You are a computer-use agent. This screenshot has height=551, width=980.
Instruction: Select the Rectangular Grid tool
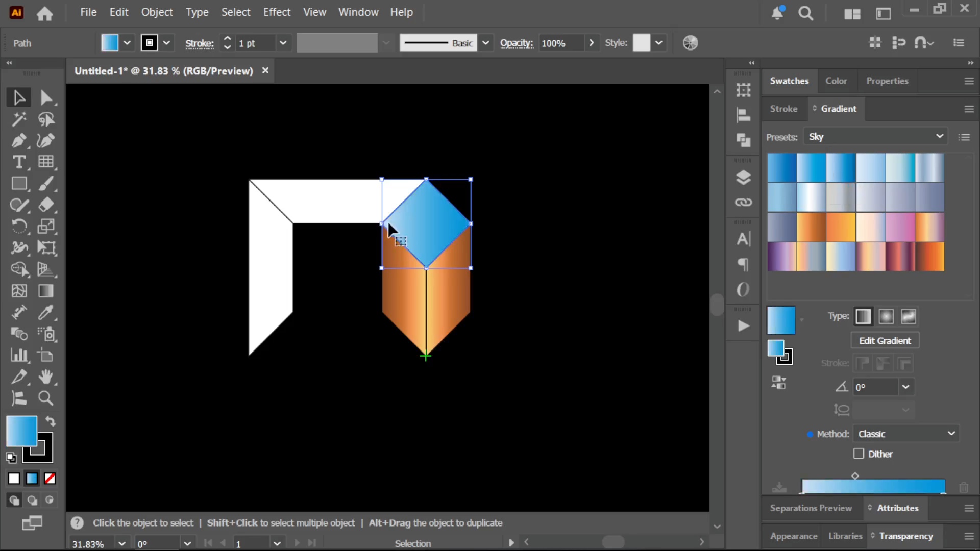pos(46,162)
